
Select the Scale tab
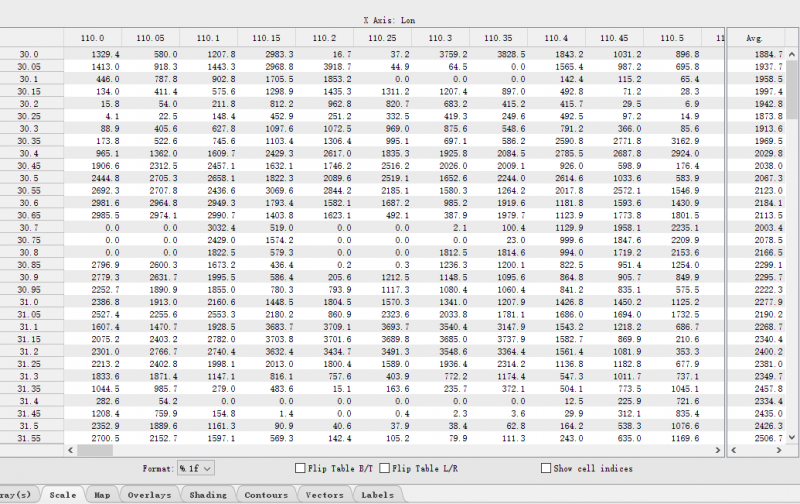pyautogui.click(x=62, y=494)
